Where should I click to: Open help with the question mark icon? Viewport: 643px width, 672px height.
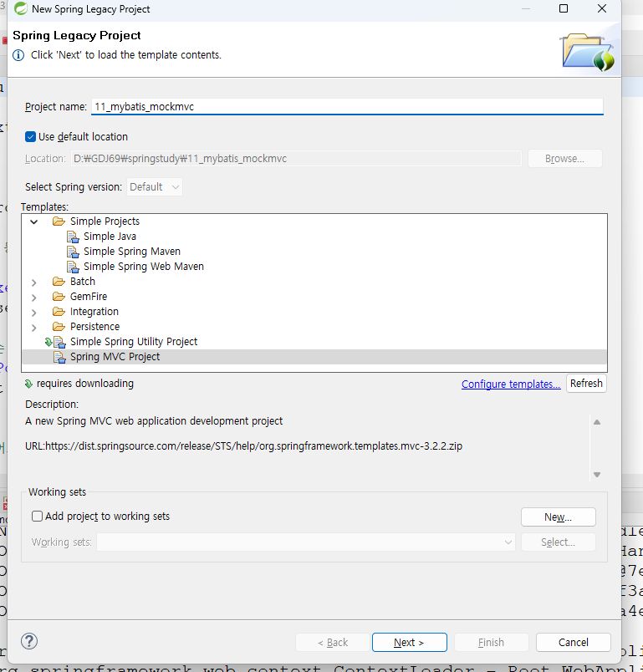coord(29,641)
